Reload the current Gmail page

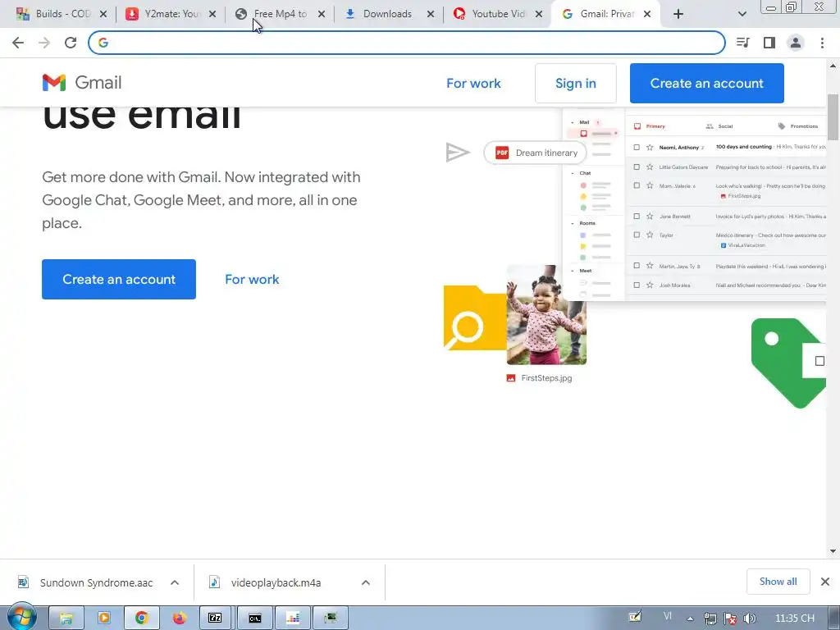click(71, 43)
